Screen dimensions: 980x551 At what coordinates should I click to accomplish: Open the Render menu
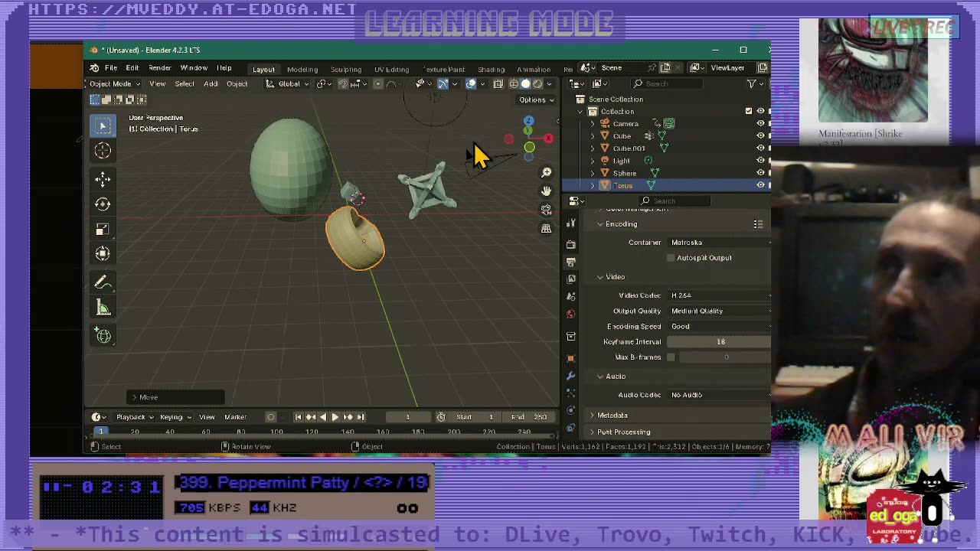pos(159,68)
